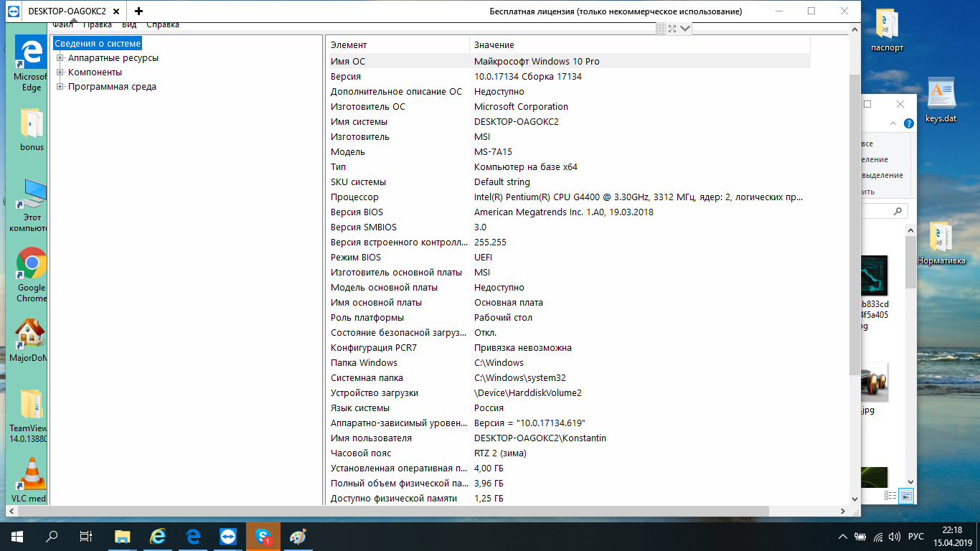Screen dimensions: 980x551
Task: Select the DESKTOP-OAGOKC2 session tab
Action: click(67, 11)
